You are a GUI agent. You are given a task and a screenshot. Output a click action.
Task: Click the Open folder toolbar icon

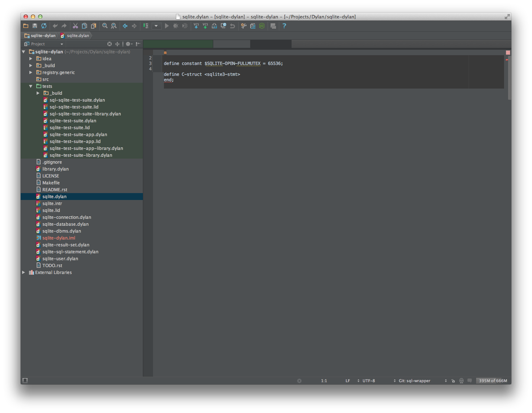coord(26,26)
